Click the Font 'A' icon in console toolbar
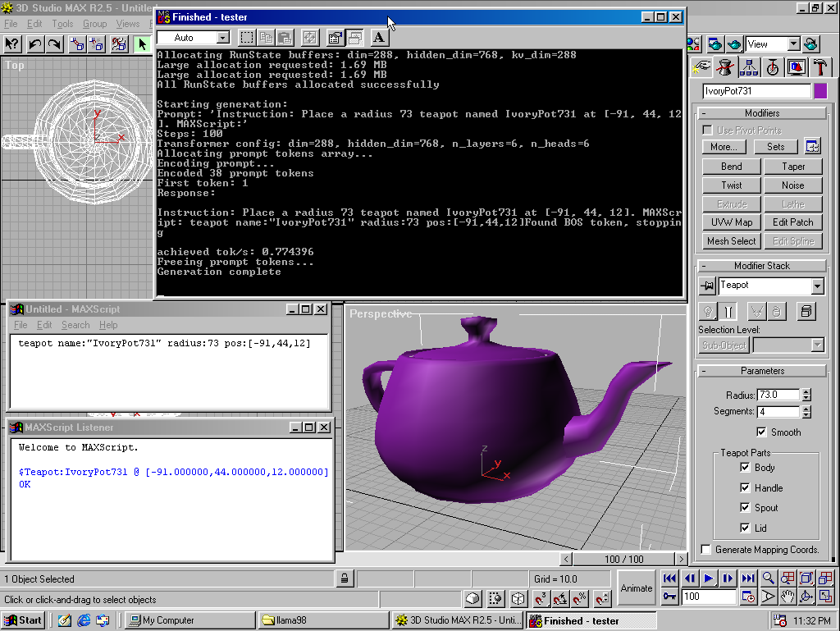Screen dimensions: 840x631 coord(378,38)
